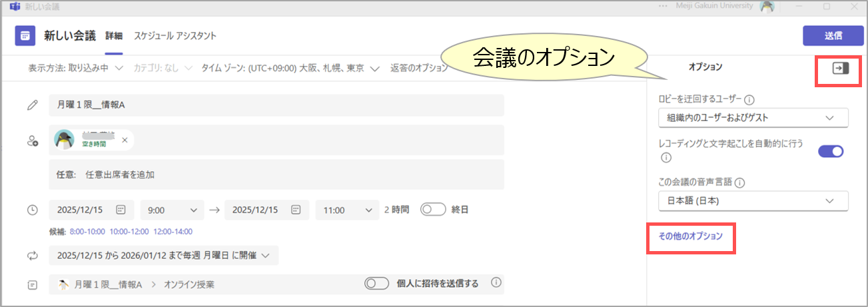Disable automatic recording and transcription toggle

[831, 151]
